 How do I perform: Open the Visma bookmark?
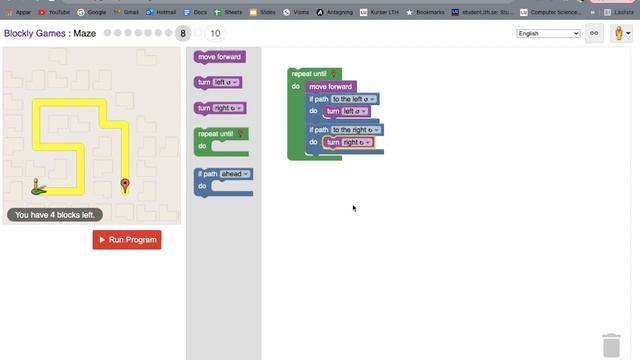point(296,12)
